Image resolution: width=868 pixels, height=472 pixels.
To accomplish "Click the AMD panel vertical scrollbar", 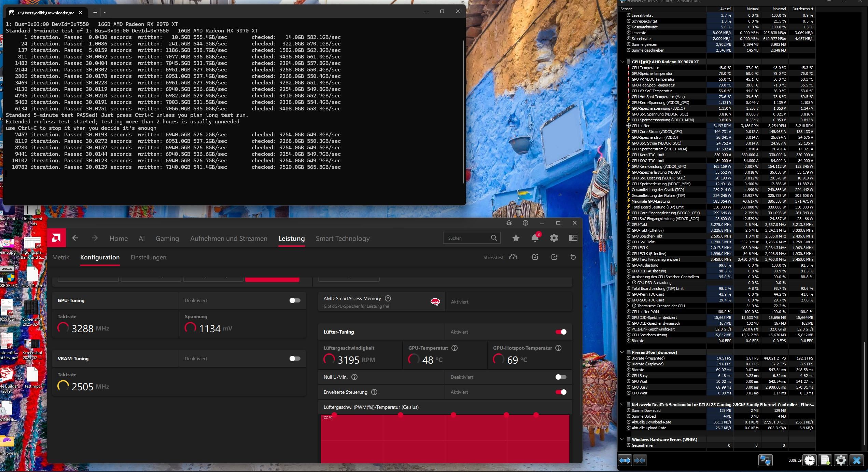I will pos(580,386).
